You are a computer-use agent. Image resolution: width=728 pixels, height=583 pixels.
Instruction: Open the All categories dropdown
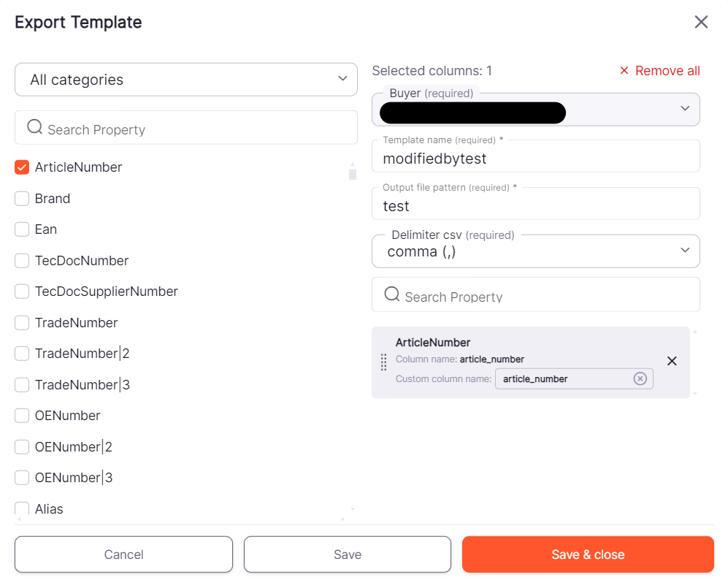(185, 80)
